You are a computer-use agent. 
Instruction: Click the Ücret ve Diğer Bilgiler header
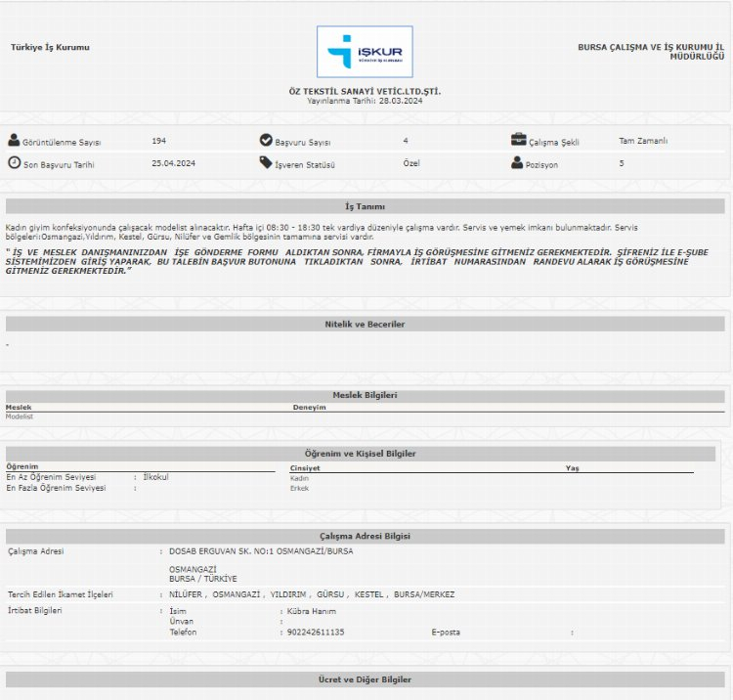point(365,678)
